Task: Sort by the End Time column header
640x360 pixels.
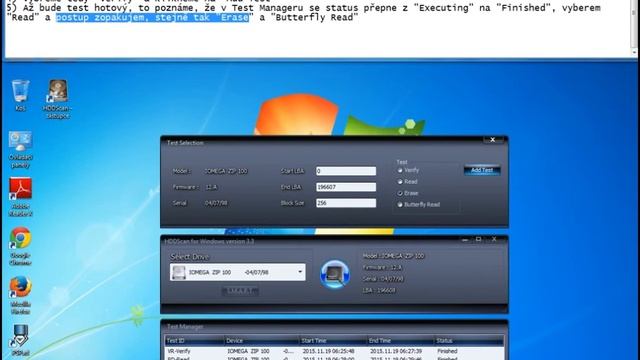Action: [x=400, y=340]
